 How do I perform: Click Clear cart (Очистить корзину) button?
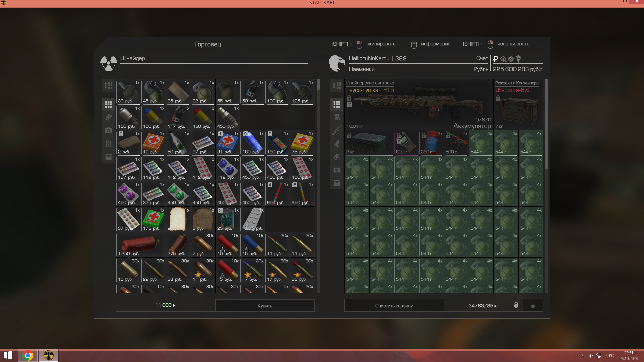(x=394, y=305)
